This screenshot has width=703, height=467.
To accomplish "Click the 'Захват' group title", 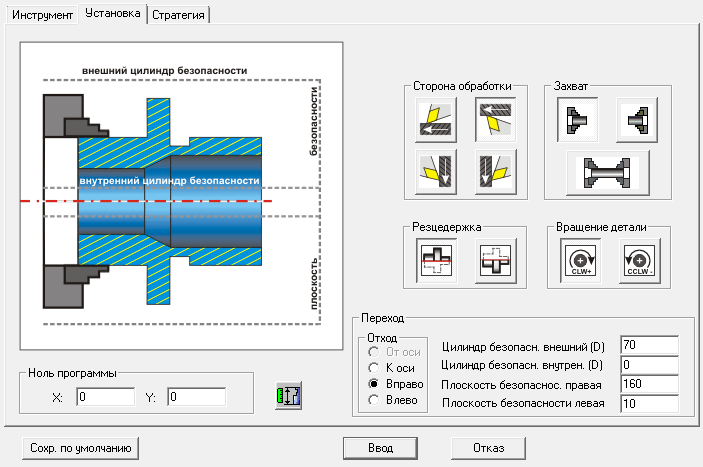I will click(x=571, y=86).
